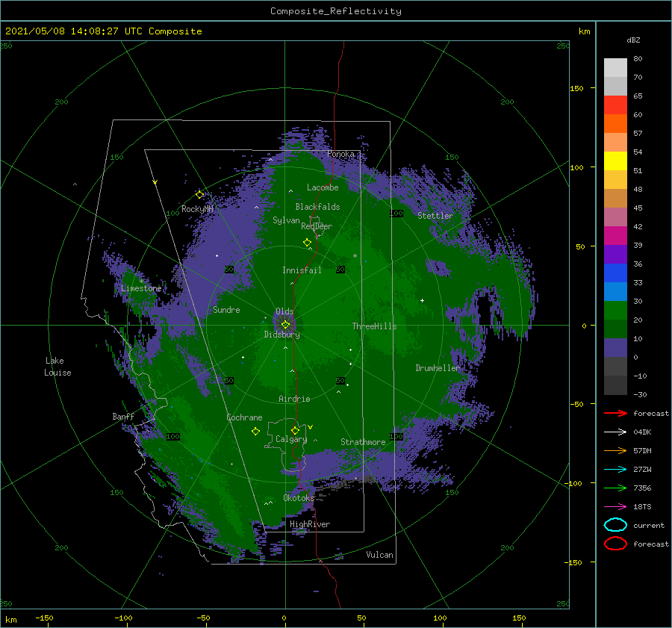This screenshot has width=672, height=628.
Task: Click the Calgary city label
Action: coord(291,439)
